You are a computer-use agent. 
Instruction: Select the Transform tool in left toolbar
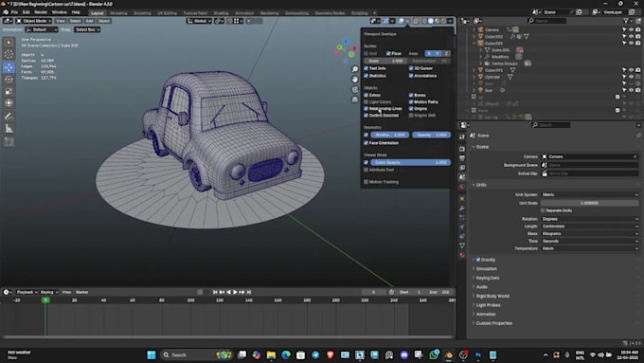tap(9, 103)
